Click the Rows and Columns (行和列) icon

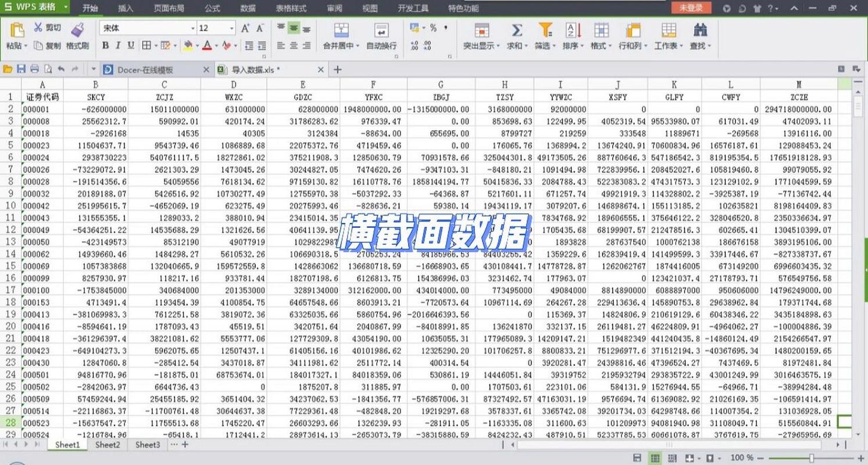pyautogui.click(x=633, y=30)
